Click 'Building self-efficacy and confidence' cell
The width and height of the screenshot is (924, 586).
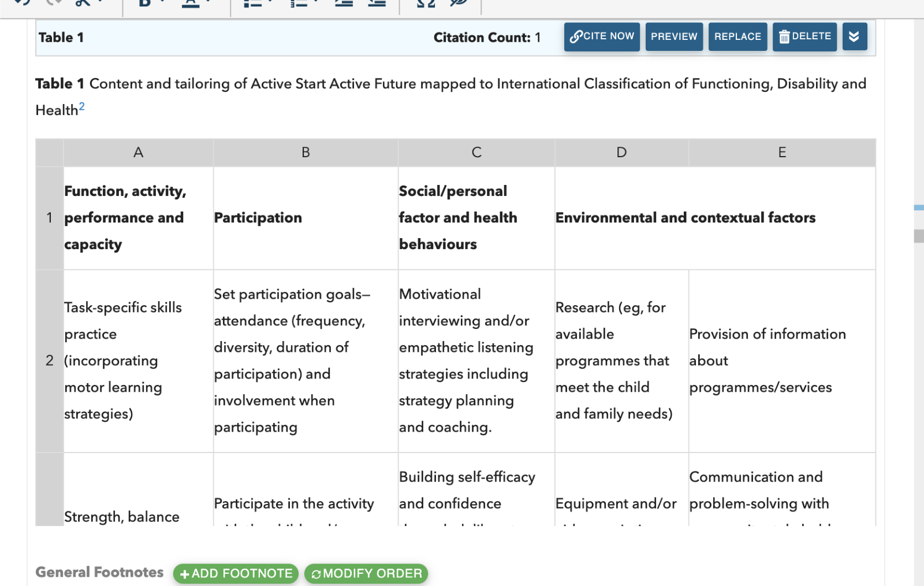[x=476, y=489]
